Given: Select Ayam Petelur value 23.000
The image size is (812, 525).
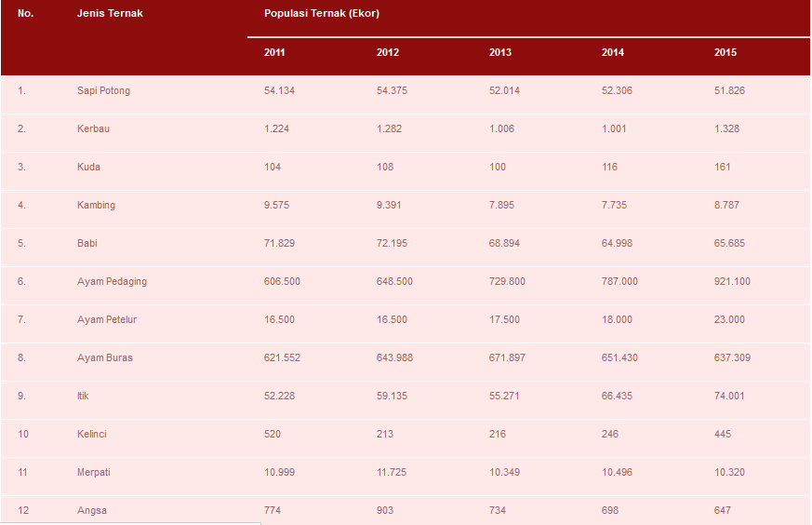Looking at the screenshot, I should pyautogui.click(x=729, y=320).
